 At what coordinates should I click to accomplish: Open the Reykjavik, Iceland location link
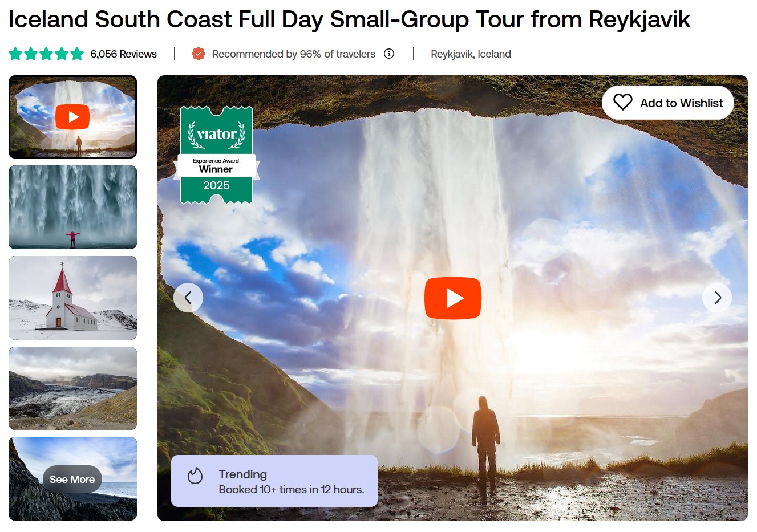471,54
